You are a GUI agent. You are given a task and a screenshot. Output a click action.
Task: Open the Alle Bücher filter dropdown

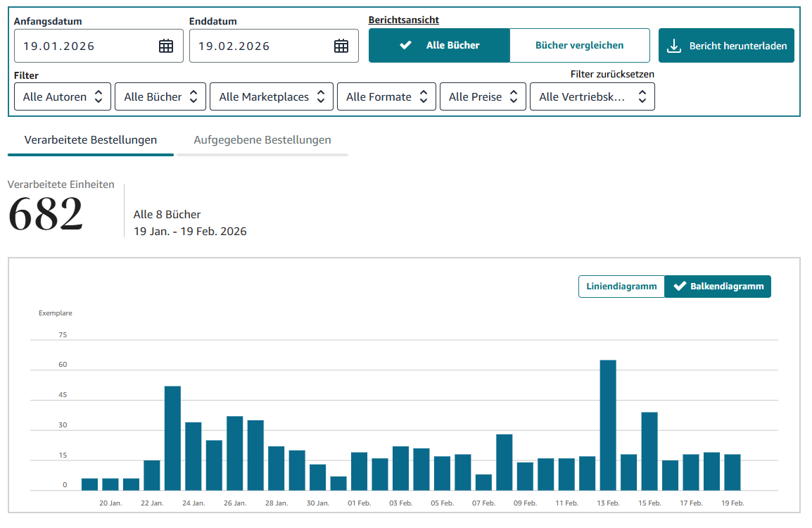pos(160,97)
